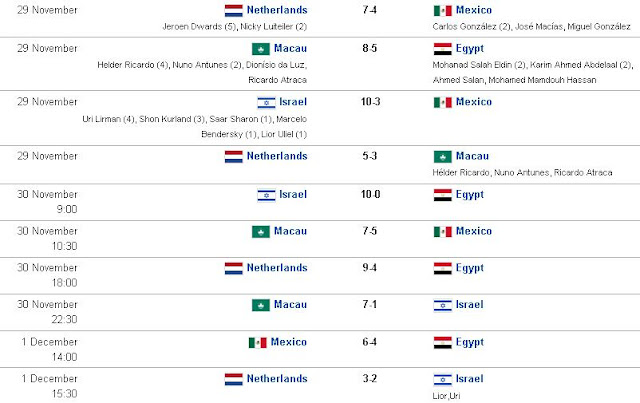Open Netherlands link in 5-3 match
640x403 pixels.
pos(277,156)
